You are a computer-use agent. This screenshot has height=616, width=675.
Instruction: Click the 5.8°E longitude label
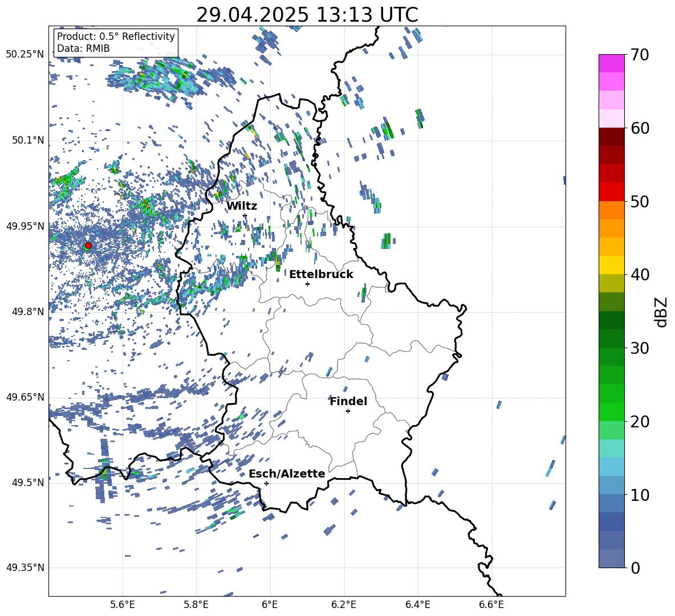pyautogui.click(x=196, y=605)
